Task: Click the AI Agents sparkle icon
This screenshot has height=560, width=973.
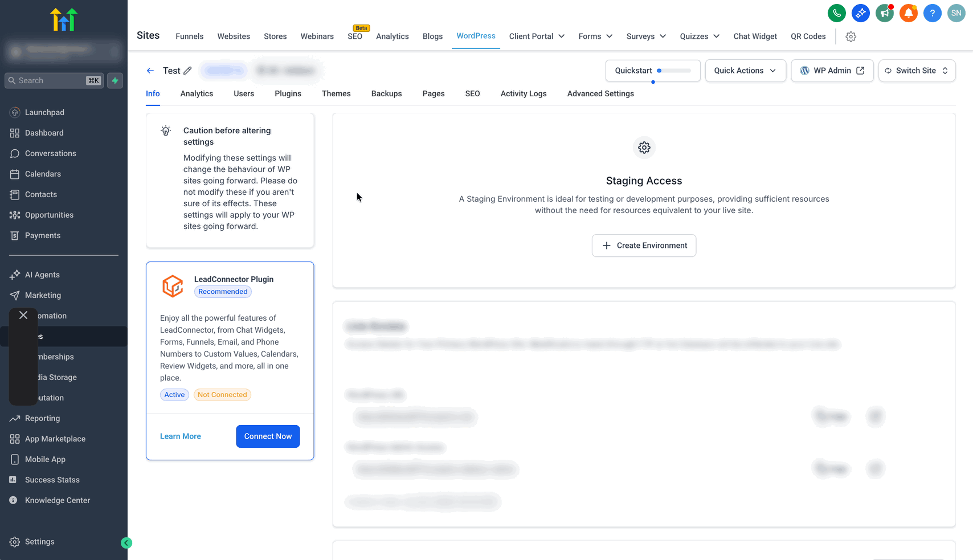Action: [15, 275]
